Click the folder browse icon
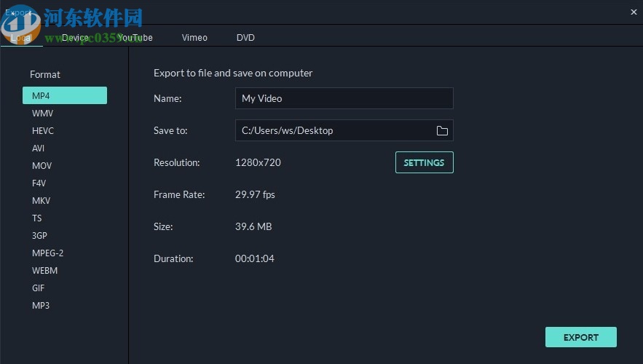The height and width of the screenshot is (364, 643). (442, 130)
